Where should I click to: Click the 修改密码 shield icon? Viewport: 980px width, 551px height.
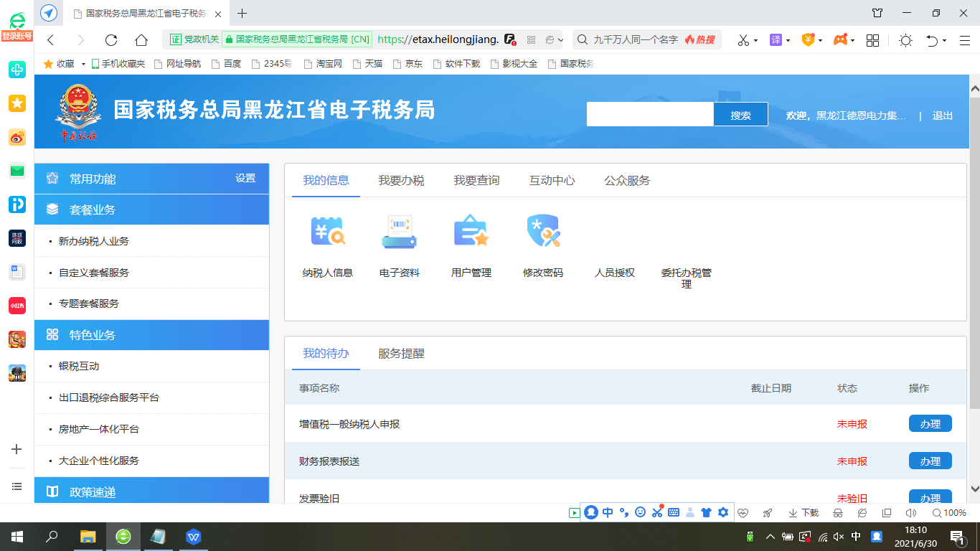pos(542,232)
